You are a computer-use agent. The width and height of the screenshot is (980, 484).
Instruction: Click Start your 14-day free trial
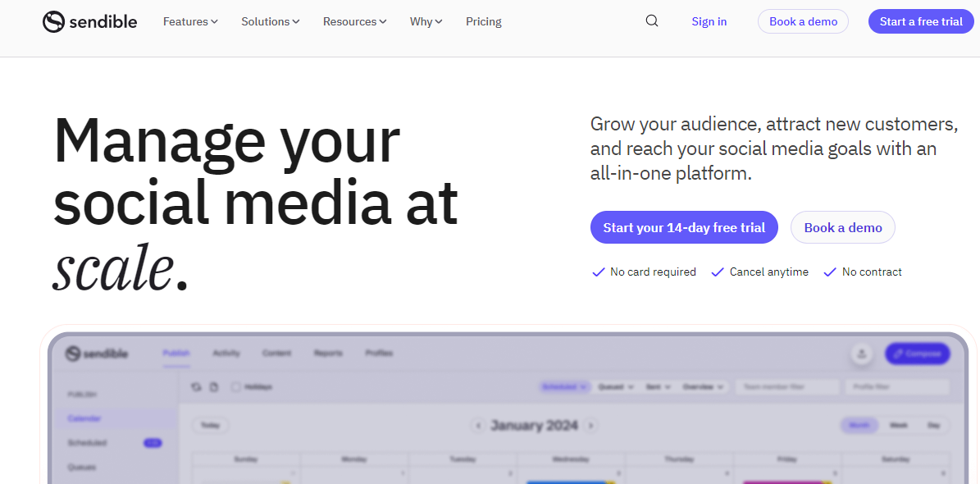[x=684, y=227]
